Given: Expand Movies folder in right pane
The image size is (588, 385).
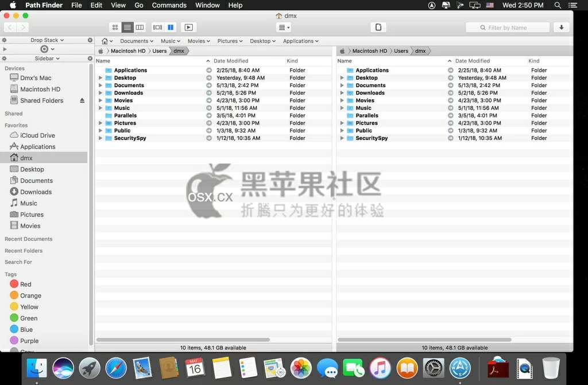Looking at the screenshot, I should point(342,100).
